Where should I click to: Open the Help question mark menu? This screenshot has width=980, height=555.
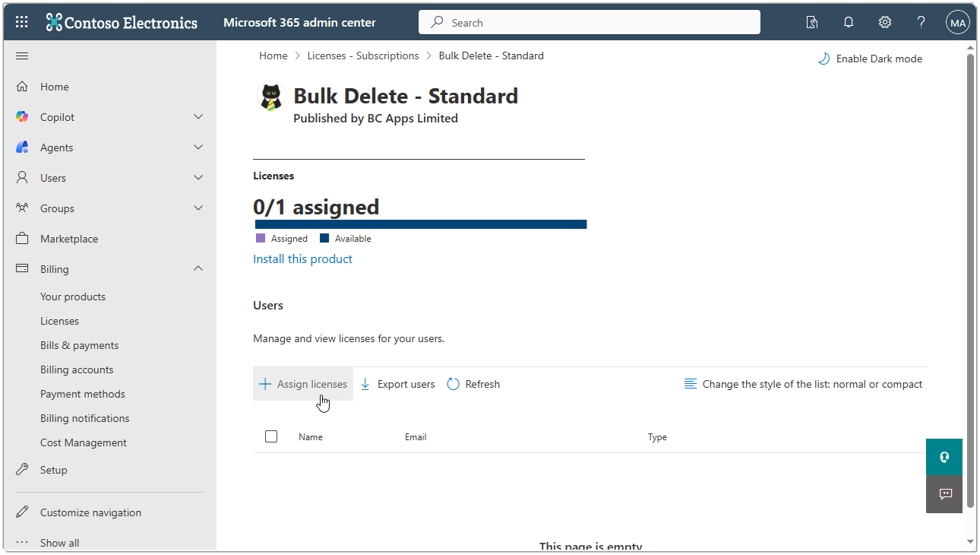921,22
